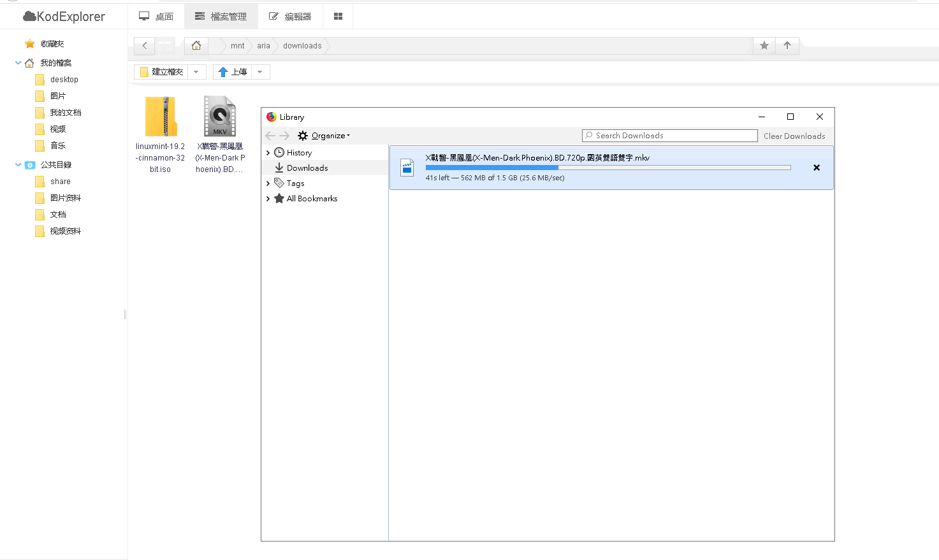
Task: Collapse the 我的檔案 tree chevron
Action: [18, 62]
